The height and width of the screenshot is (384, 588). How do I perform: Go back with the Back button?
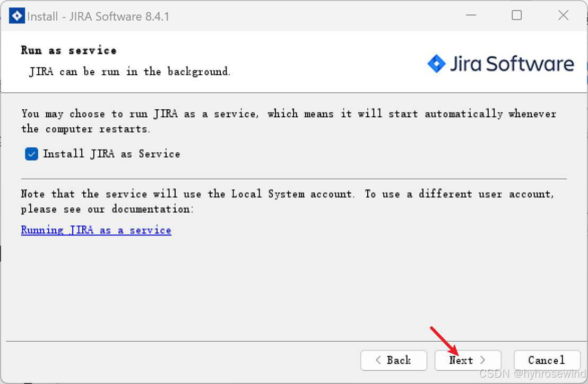tap(393, 361)
